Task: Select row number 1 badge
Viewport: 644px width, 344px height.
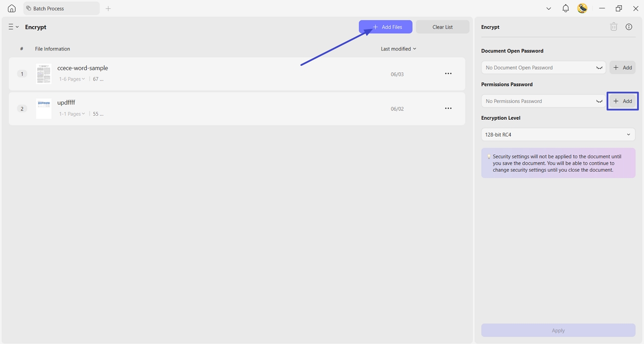Action: coord(22,74)
